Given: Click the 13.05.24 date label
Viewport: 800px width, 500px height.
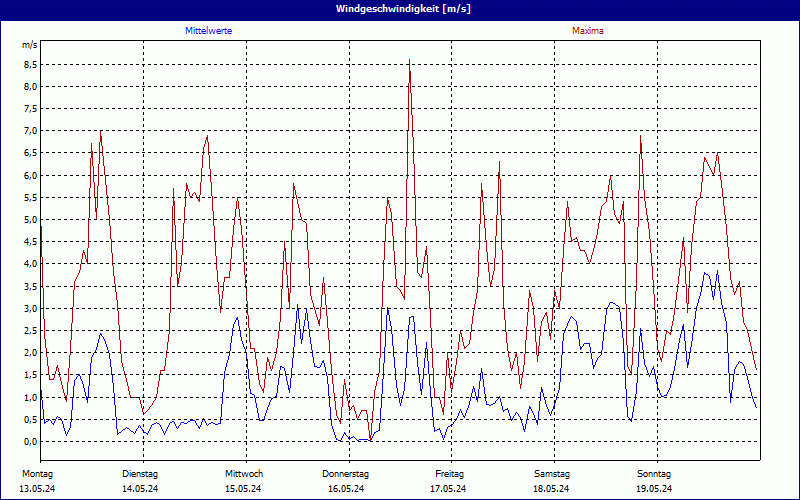Looking at the screenshot, I should (x=37, y=489).
